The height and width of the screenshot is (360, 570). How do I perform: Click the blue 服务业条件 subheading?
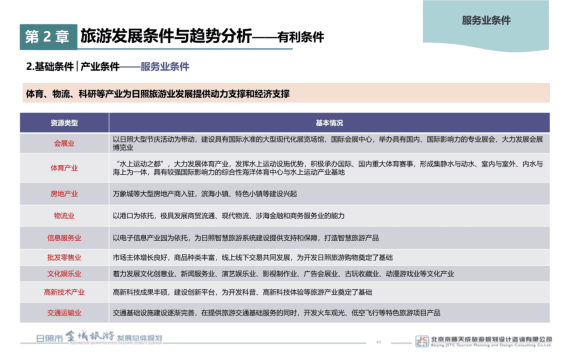coord(165,67)
